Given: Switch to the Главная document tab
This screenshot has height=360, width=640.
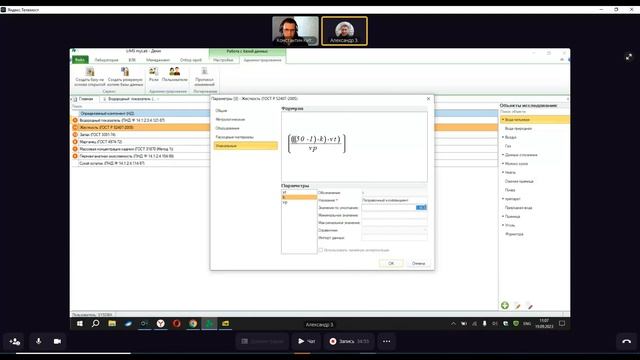Looking at the screenshot, I should click(86, 99).
